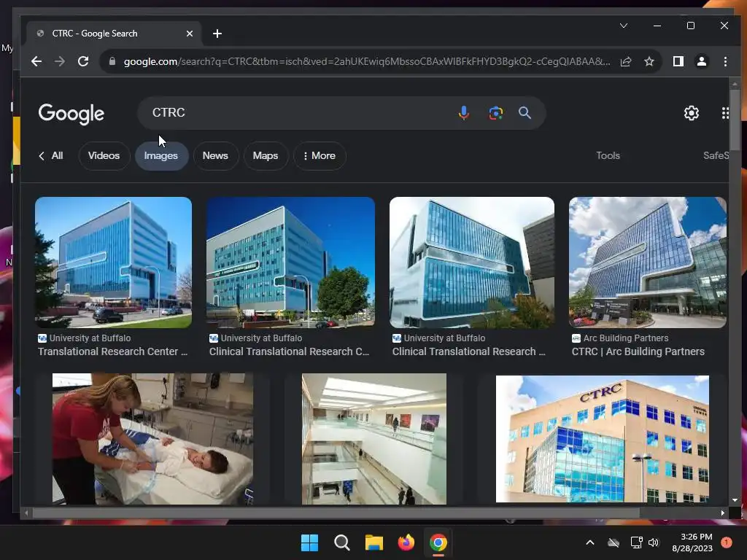Open Chrome three-dot menu
This screenshot has height=560, width=747.
pyautogui.click(x=725, y=61)
